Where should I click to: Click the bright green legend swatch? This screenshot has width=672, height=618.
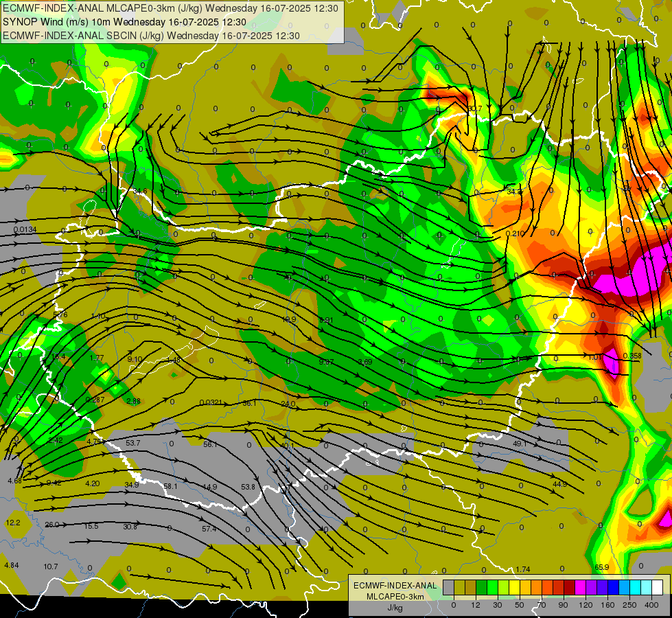tap(492, 588)
